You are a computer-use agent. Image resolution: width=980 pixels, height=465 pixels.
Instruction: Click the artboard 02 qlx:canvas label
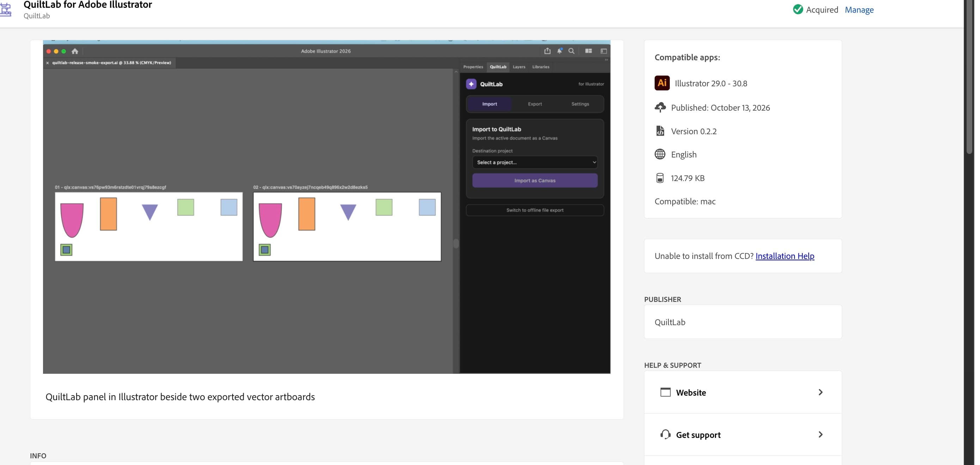(x=311, y=187)
